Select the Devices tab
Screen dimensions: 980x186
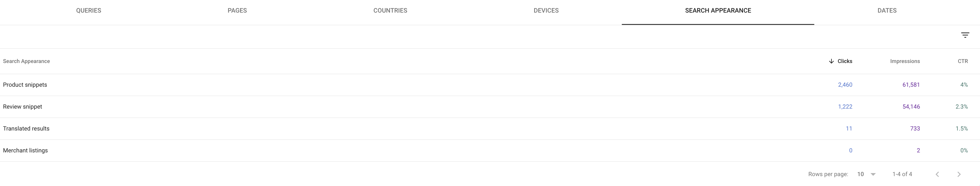click(546, 11)
